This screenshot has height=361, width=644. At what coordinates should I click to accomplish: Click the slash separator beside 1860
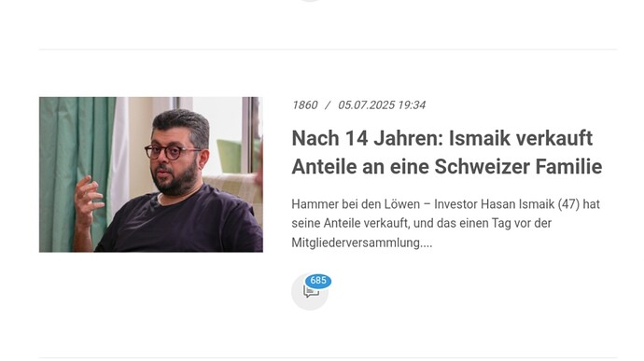[x=328, y=105]
